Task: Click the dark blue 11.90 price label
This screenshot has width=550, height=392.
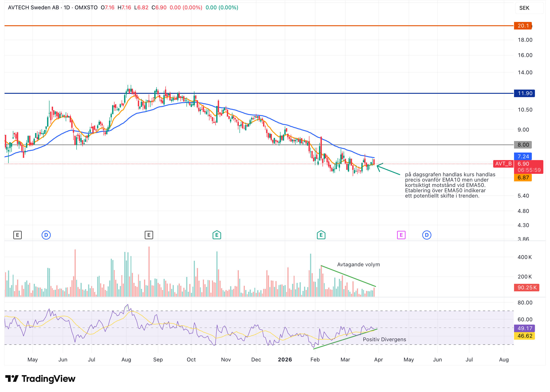Action: coord(524,93)
